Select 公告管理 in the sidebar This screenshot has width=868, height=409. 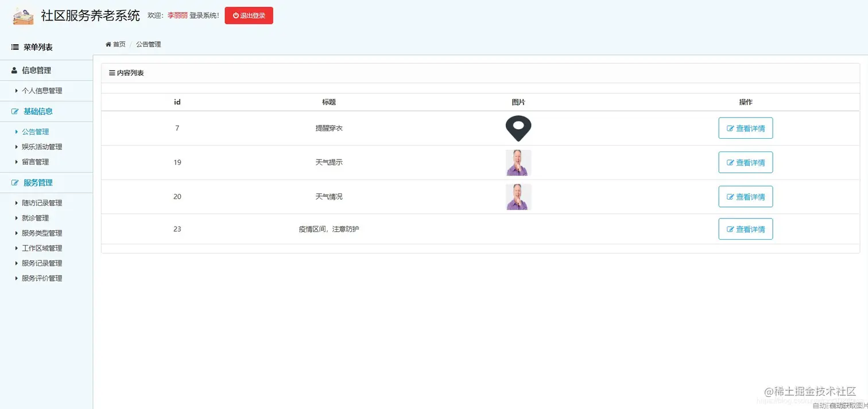click(36, 132)
